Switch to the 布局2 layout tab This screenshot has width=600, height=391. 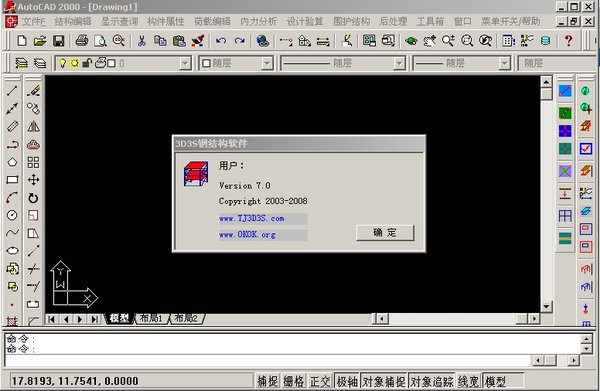186,318
